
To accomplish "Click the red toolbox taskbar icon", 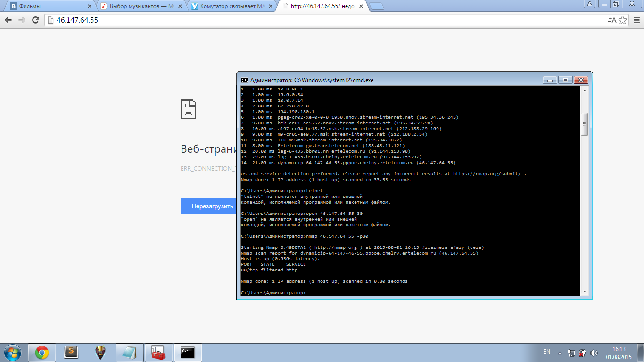I will (158, 352).
